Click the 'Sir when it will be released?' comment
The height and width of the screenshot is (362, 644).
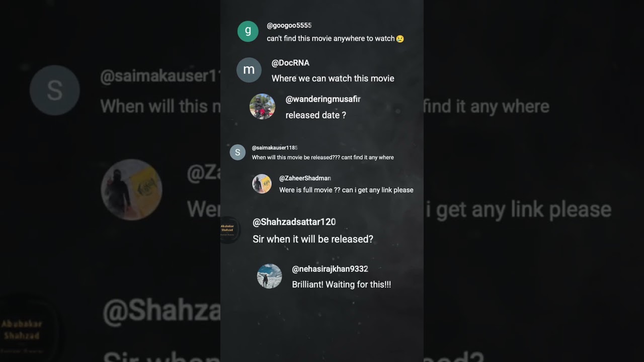click(313, 239)
